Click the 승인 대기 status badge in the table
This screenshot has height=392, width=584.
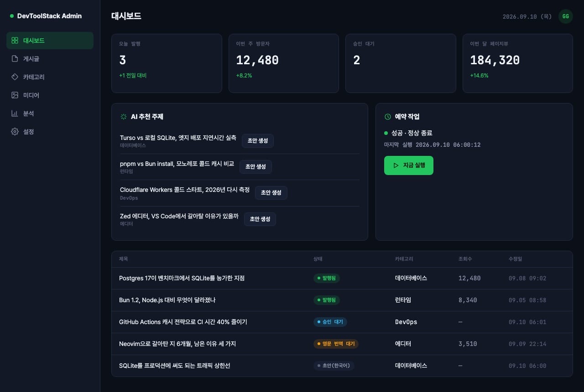pos(330,322)
